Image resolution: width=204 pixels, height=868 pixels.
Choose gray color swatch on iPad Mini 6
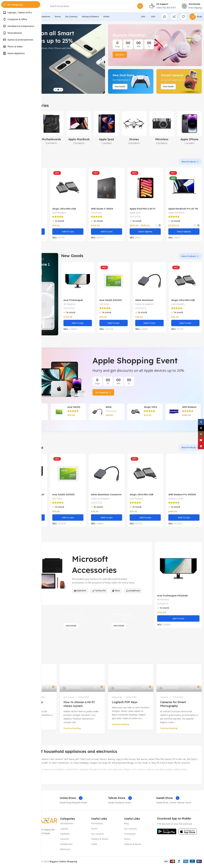point(160,225)
